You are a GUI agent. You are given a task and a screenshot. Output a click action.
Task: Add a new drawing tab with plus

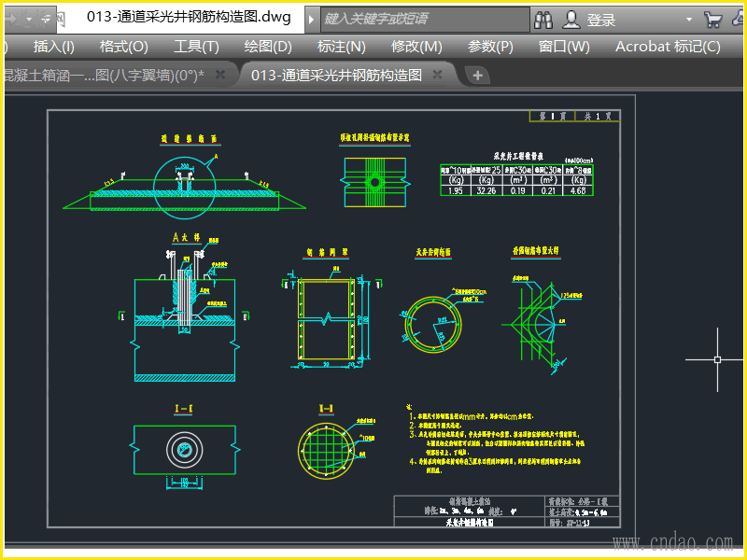[x=477, y=76]
